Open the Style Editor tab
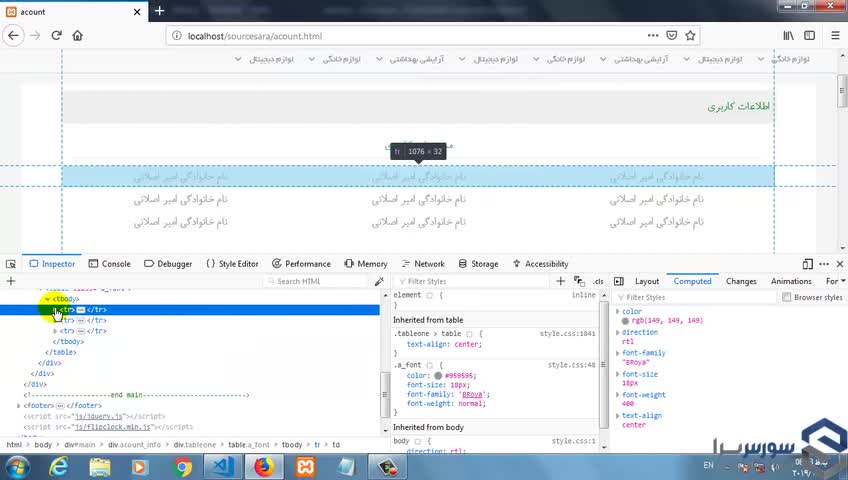Screen dimensions: 848x480 (232, 264)
